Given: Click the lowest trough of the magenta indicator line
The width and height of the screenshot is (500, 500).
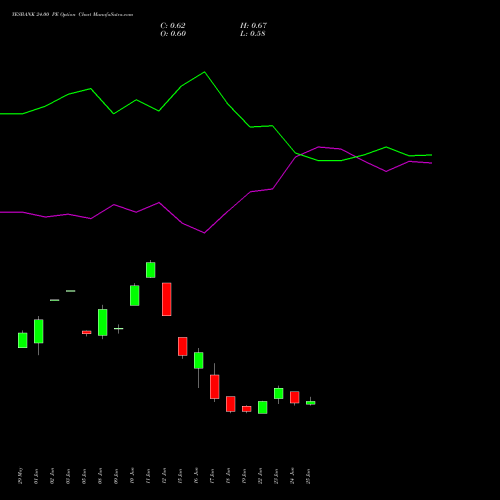Looking at the screenshot, I should click(x=204, y=233).
